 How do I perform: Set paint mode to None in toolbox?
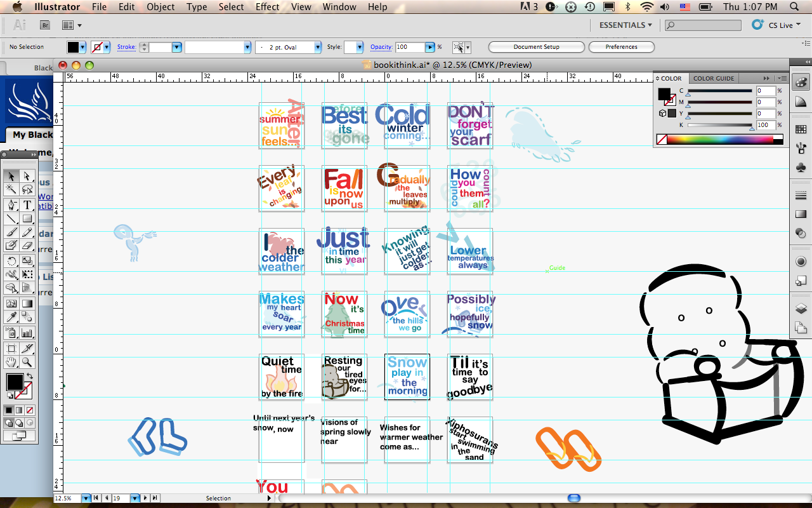coord(29,410)
